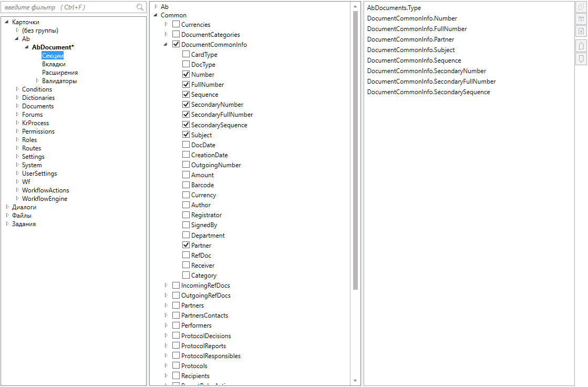
Task: Select the Вкладки item under AbDocument
Action: (x=54, y=64)
